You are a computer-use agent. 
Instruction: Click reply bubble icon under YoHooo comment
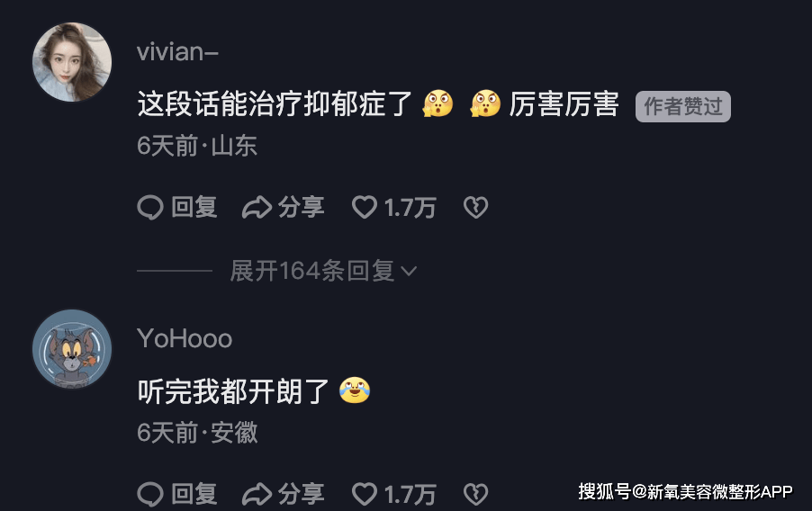pos(150,495)
